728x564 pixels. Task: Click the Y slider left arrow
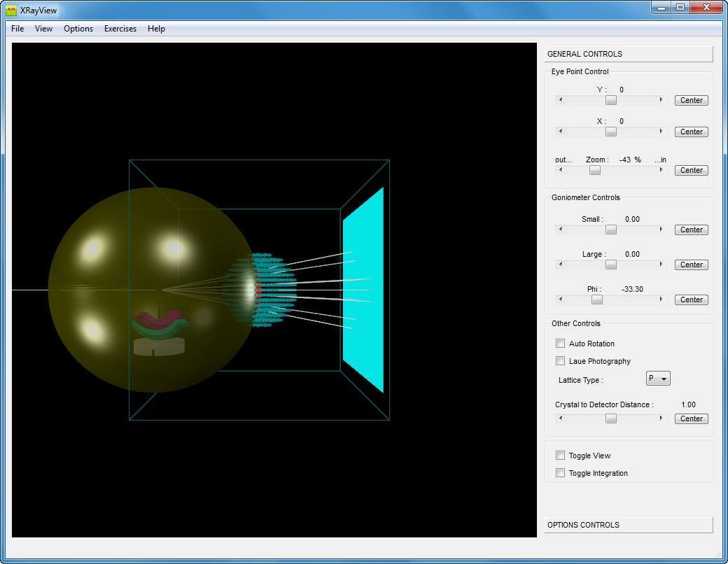[561, 100]
